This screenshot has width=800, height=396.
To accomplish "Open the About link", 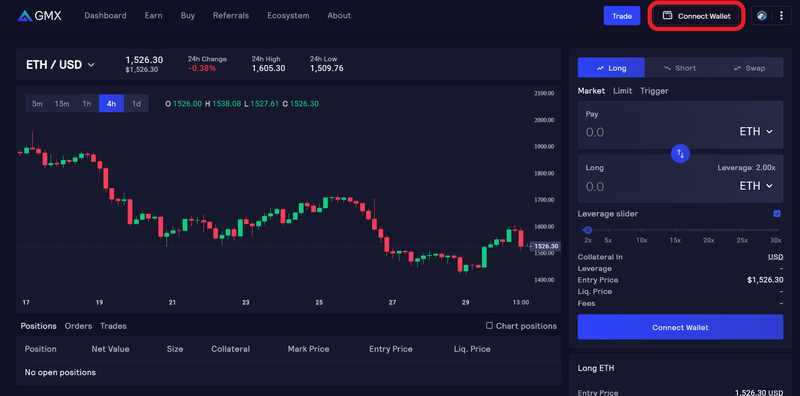I will (x=339, y=16).
